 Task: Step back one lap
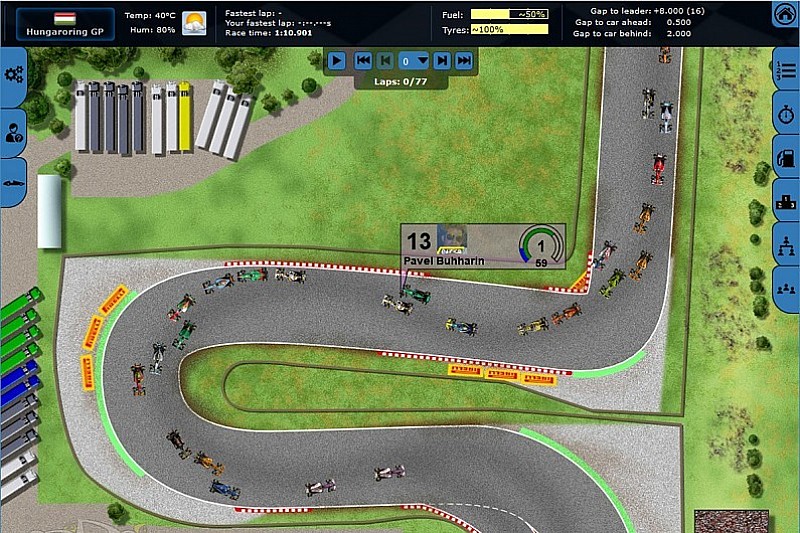tap(385, 61)
